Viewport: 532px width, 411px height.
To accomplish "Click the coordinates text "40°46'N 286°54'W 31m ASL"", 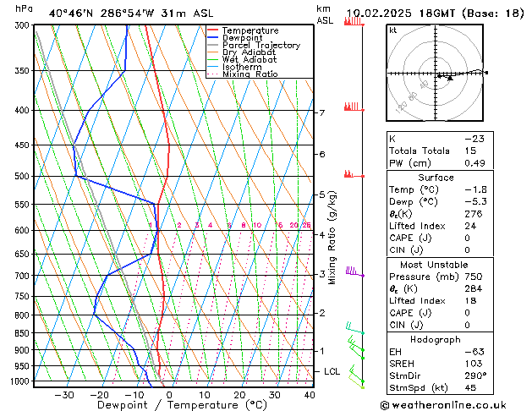I will point(131,14).
